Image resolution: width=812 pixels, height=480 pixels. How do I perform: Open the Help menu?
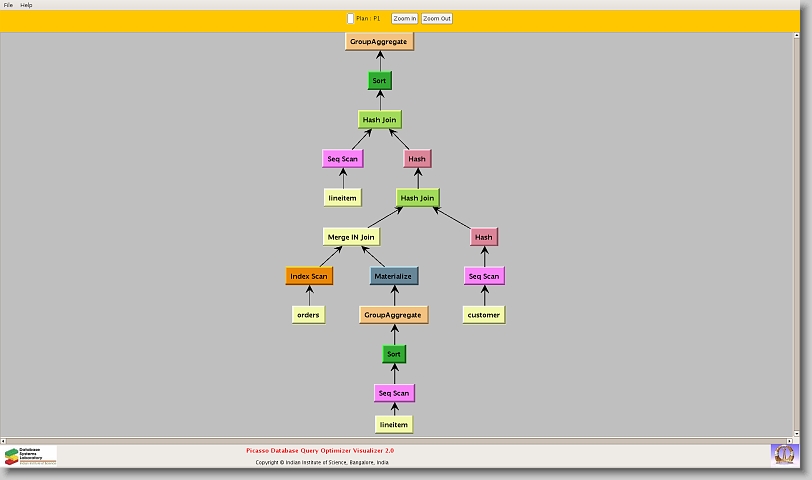pyautogui.click(x=26, y=5)
